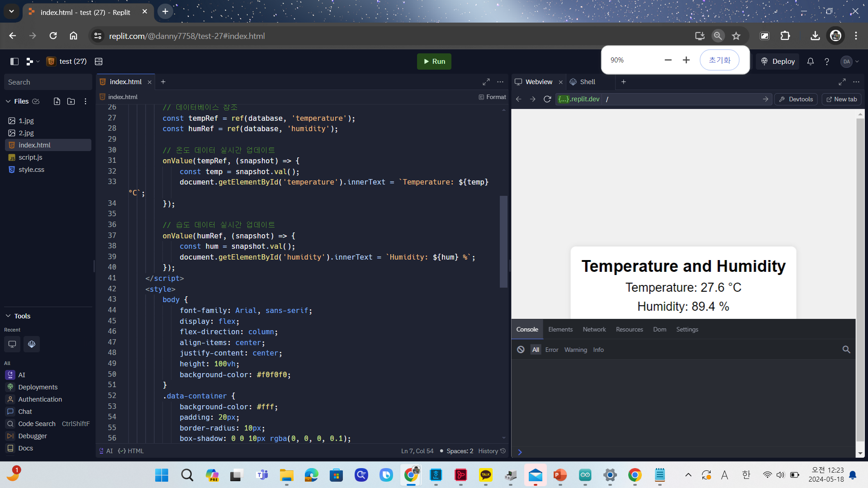Close the Webview tab

coord(561,82)
